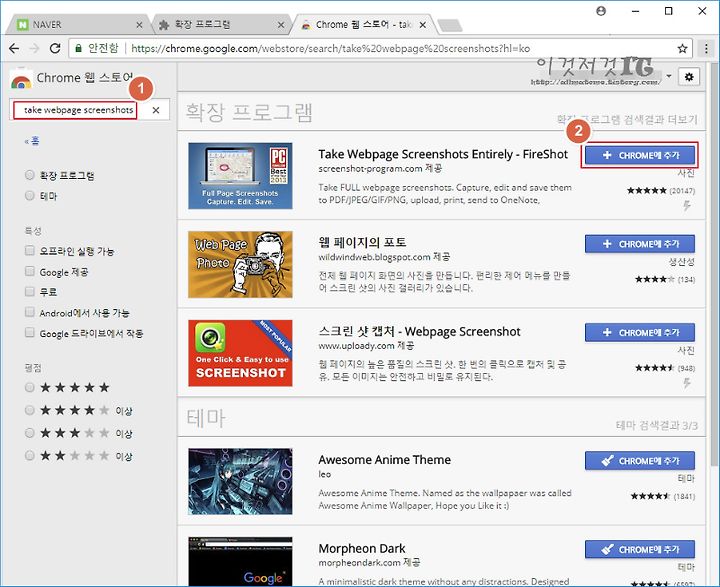Open a new tab button
Screen dimensions: 720x587
click(450, 26)
